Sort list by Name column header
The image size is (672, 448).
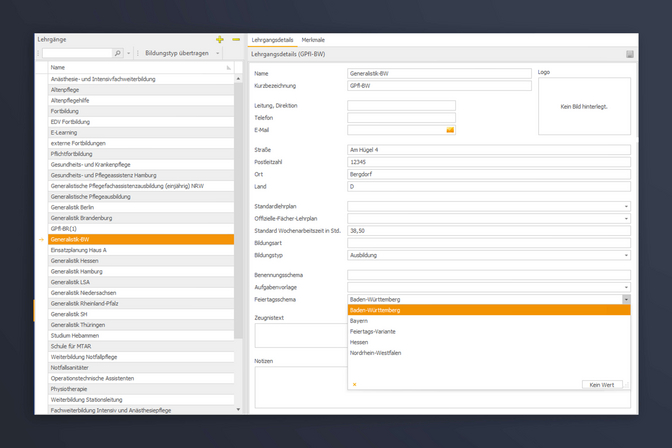tap(140, 67)
